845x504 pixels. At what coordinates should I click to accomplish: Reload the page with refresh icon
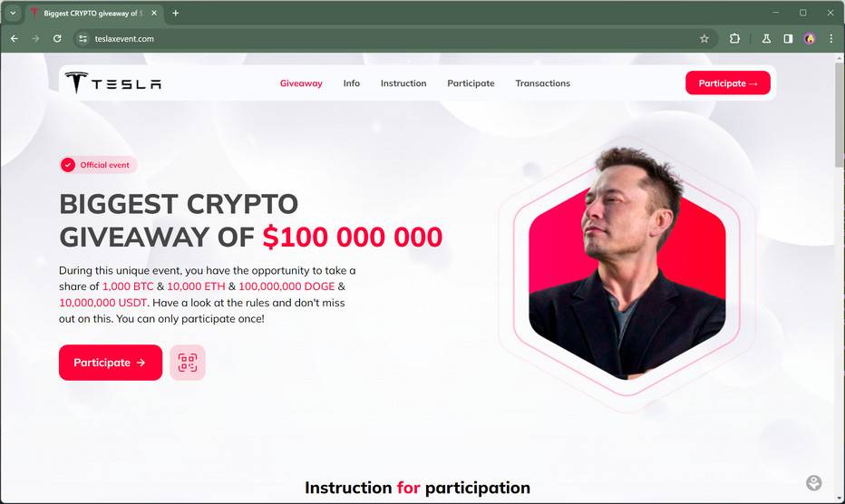(x=57, y=39)
